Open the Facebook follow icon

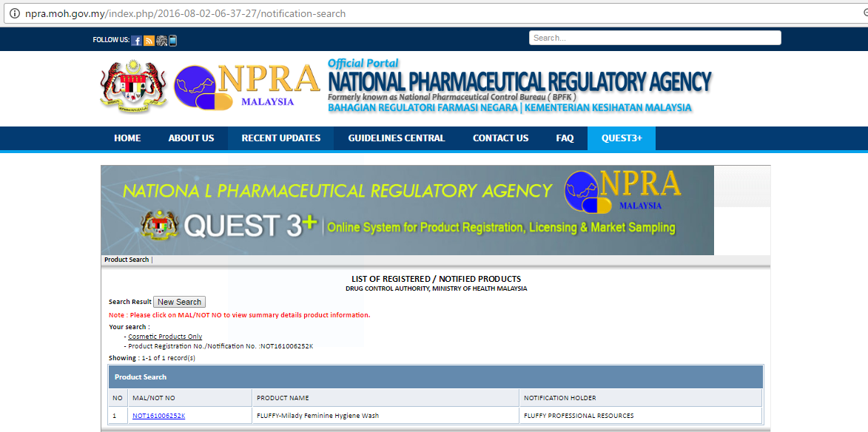click(137, 41)
